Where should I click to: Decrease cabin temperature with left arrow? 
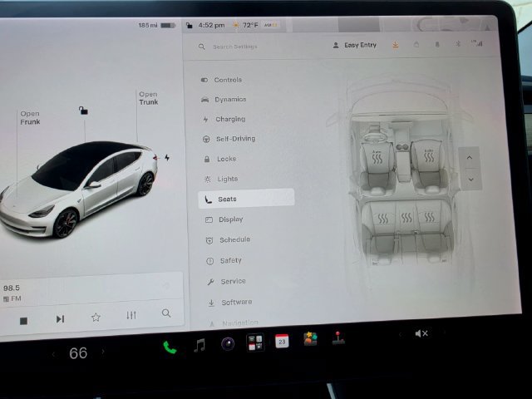(53, 355)
